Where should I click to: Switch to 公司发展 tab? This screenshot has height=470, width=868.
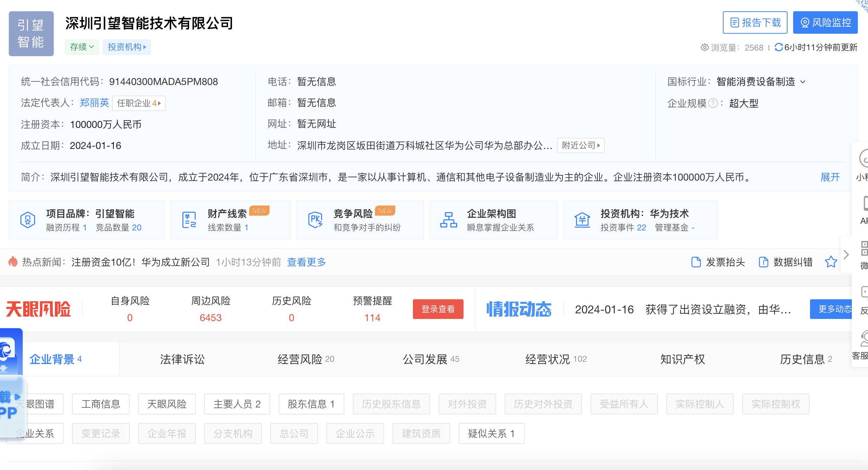point(431,359)
